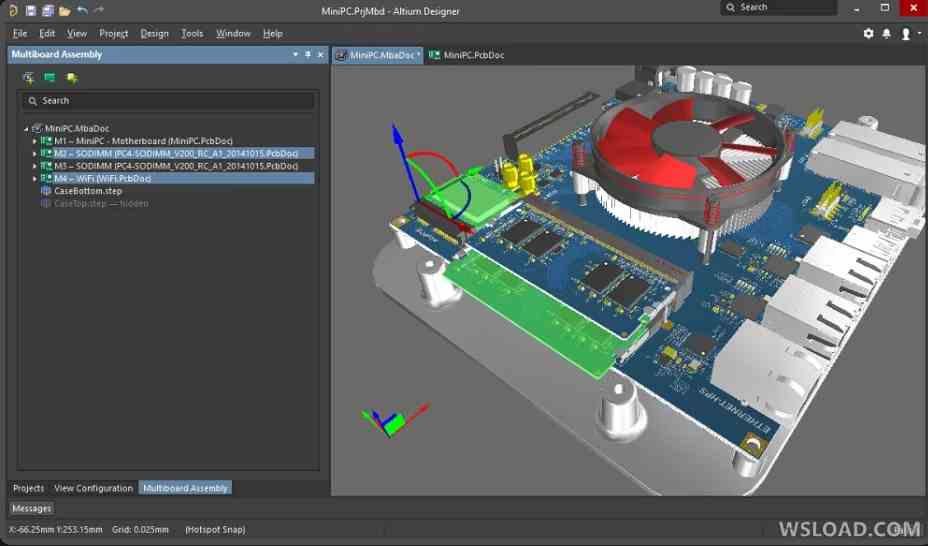The height and width of the screenshot is (546, 928).
Task: Click the panel Search input field
Action: [x=169, y=101]
